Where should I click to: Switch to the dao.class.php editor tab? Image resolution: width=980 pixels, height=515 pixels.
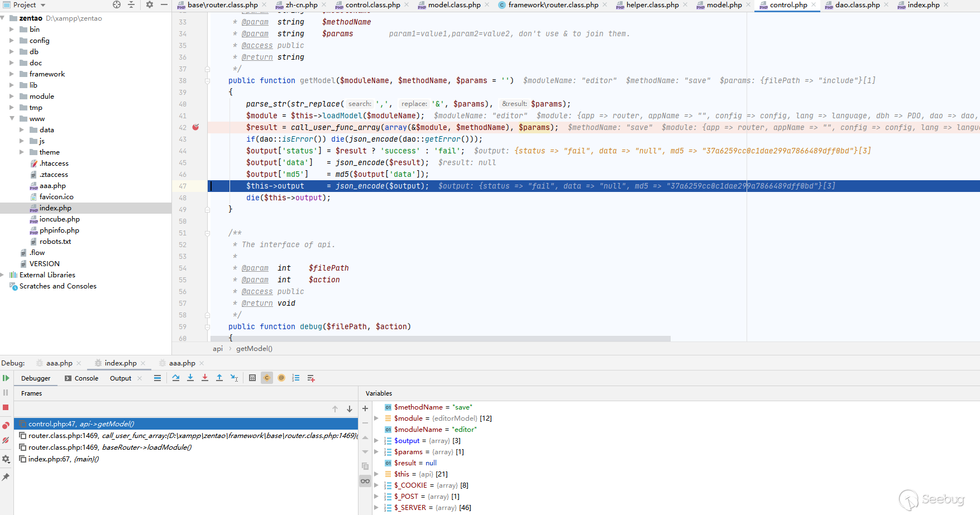pyautogui.click(x=857, y=5)
